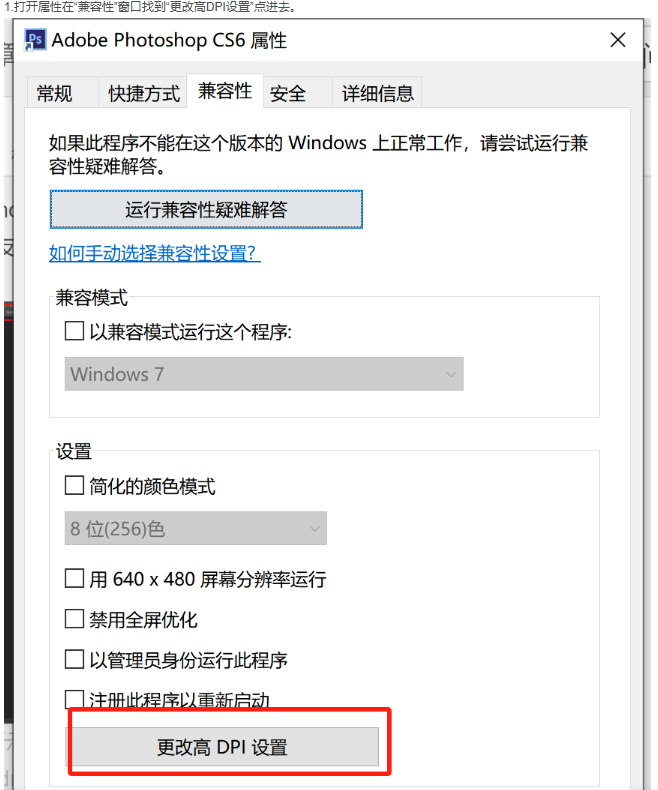
Task: Click the 1.打开属性 instruction caption at top
Action: coord(150,7)
